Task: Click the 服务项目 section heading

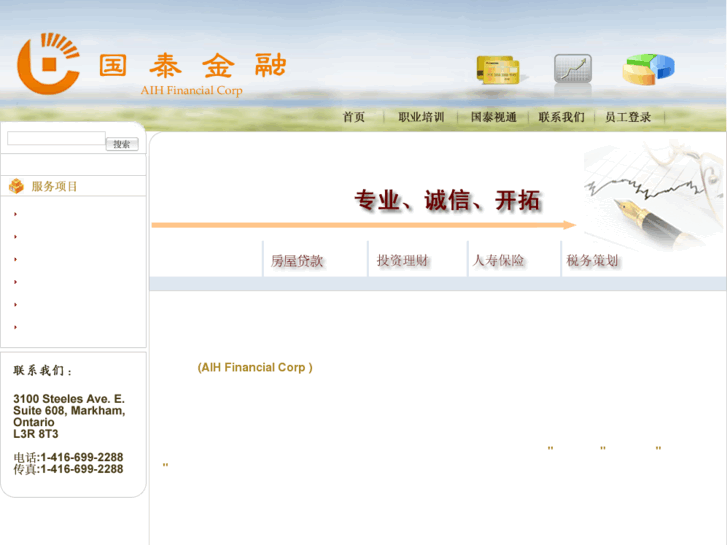Action: pyautogui.click(x=54, y=186)
